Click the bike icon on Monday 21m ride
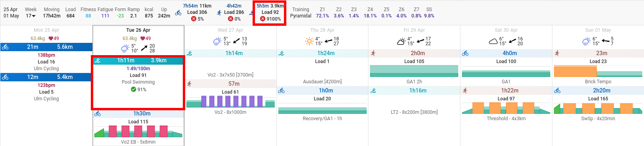644x146 pixels. pyautogui.click(x=5, y=47)
